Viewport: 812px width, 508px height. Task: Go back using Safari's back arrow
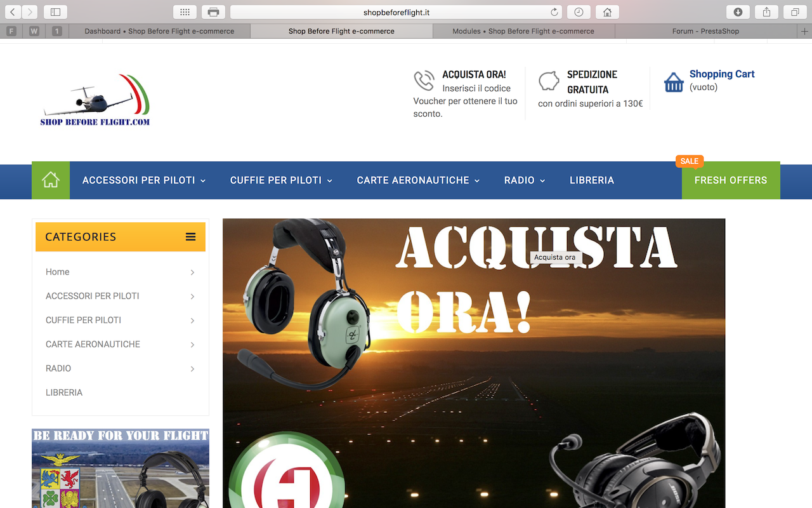(13, 12)
